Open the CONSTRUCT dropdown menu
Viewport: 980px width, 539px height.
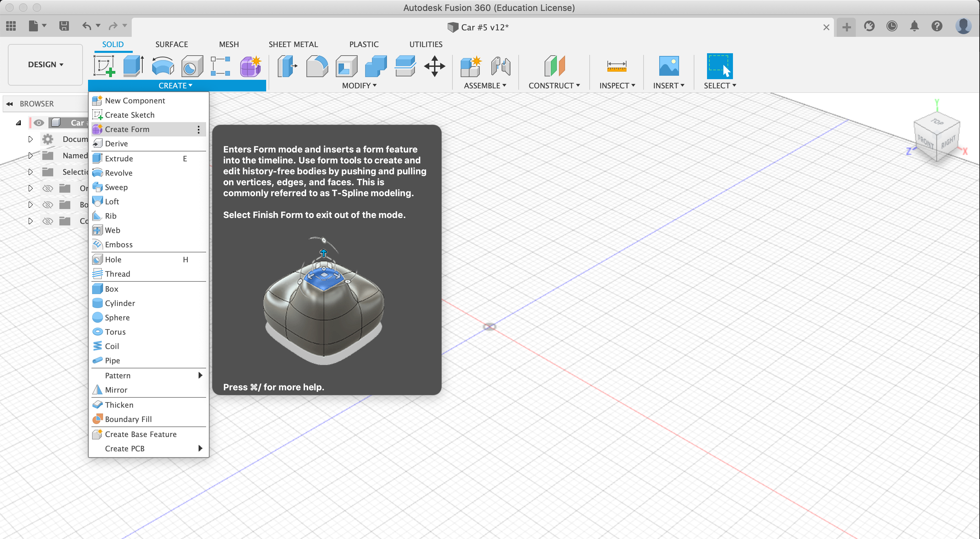pyautogui.click(x=554, y=86)
